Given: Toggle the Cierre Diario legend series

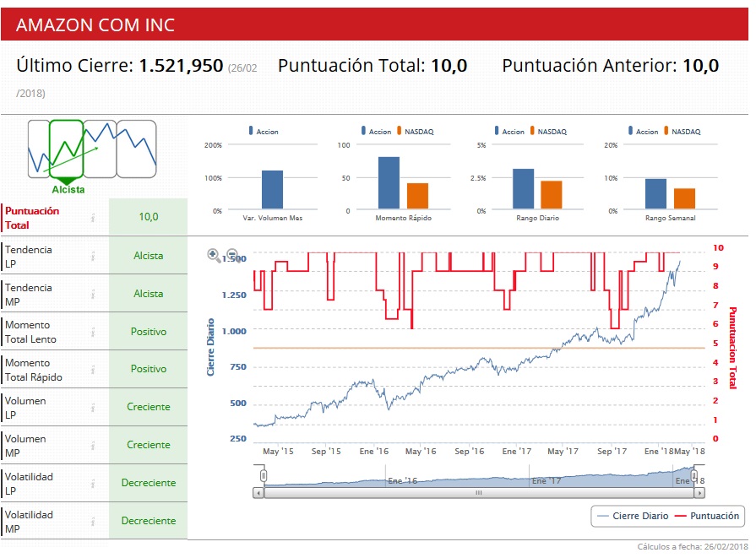Looking at the screenshot, I should (633, 516).
